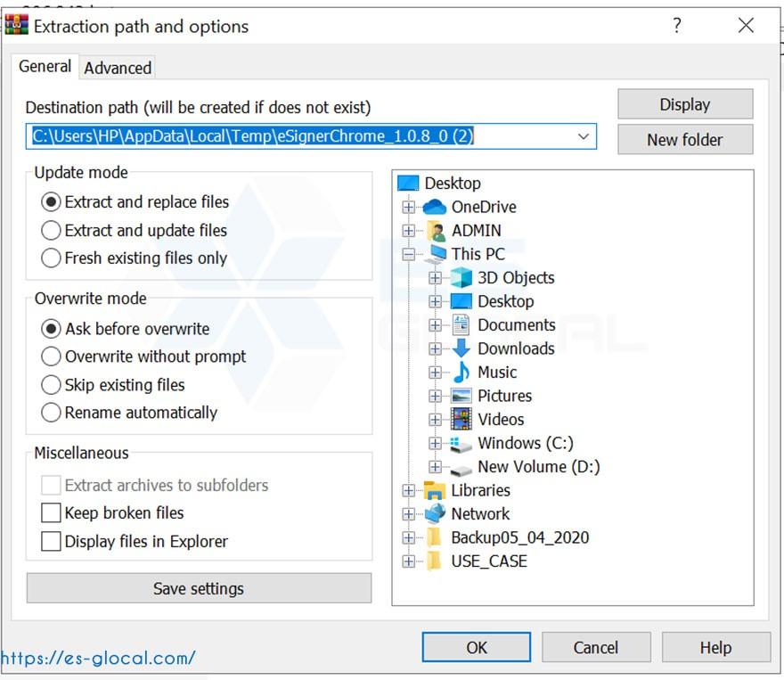Click the Network globe icon
This screenshot has height=680, width=784.
pyautogui.click(x=435, y=513)
